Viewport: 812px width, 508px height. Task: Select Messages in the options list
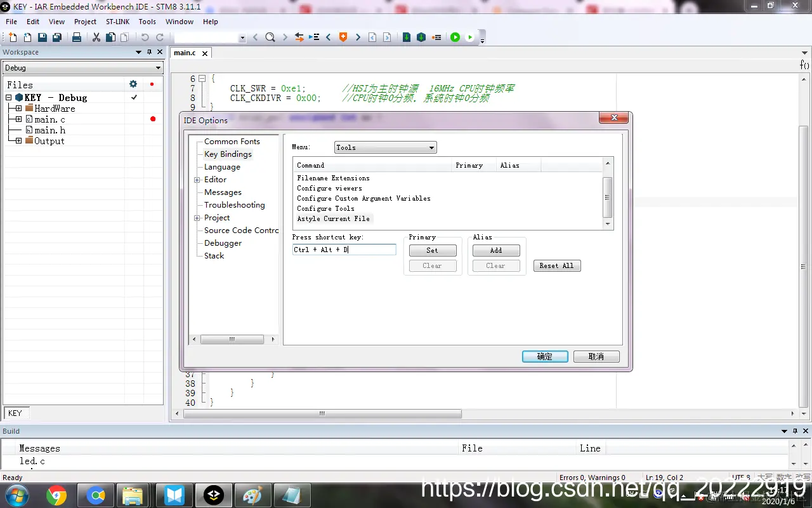[x=223, y=192]
